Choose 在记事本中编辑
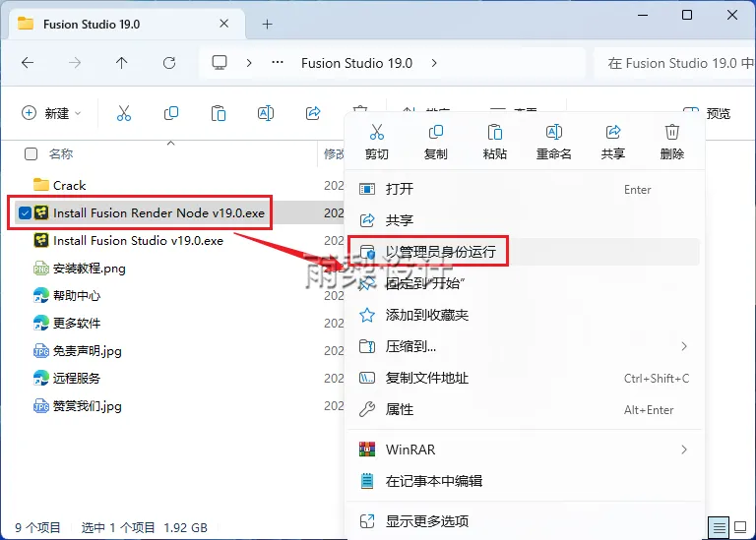 524,481
